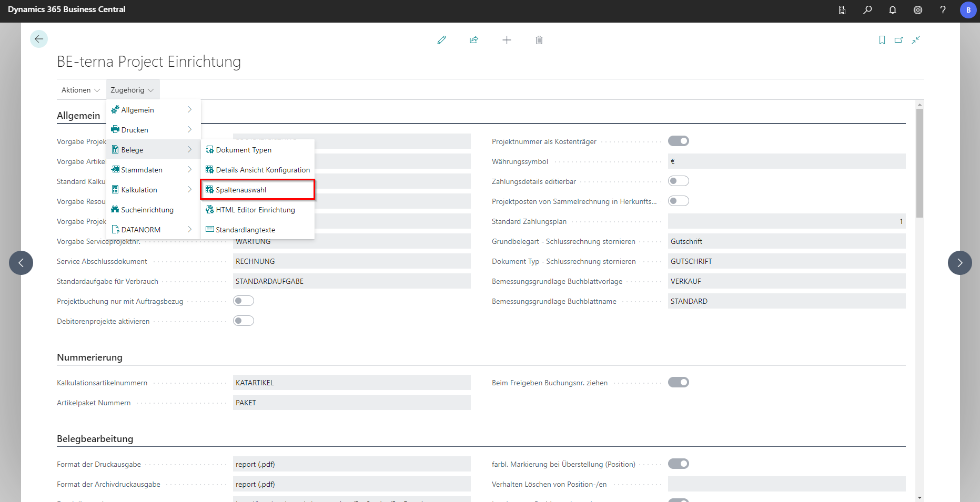Click the back arrow button
Image resolution: width=980 pixels, height=502 pixels.
(x=39, y=39)
